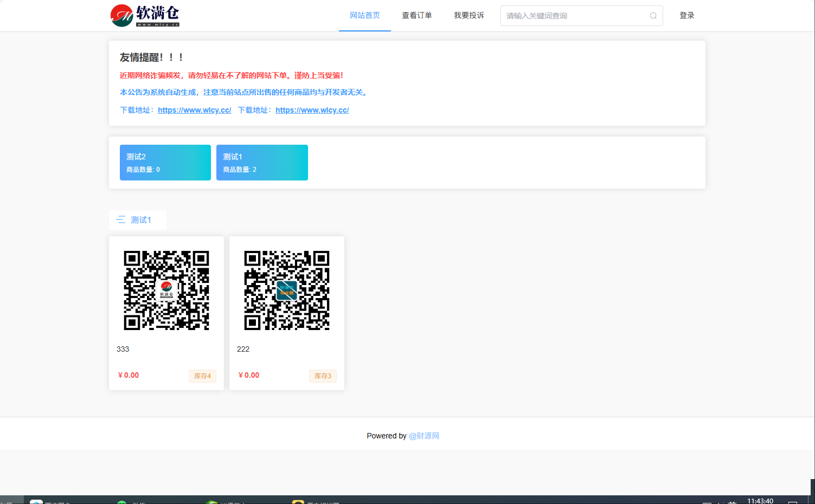
Task: Open product titled 333
Action: click(123, 349)
